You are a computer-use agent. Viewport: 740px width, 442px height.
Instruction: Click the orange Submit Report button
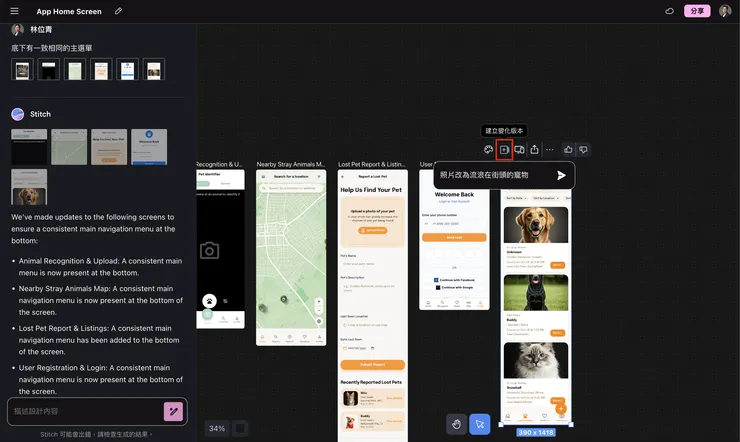[372, 364]
